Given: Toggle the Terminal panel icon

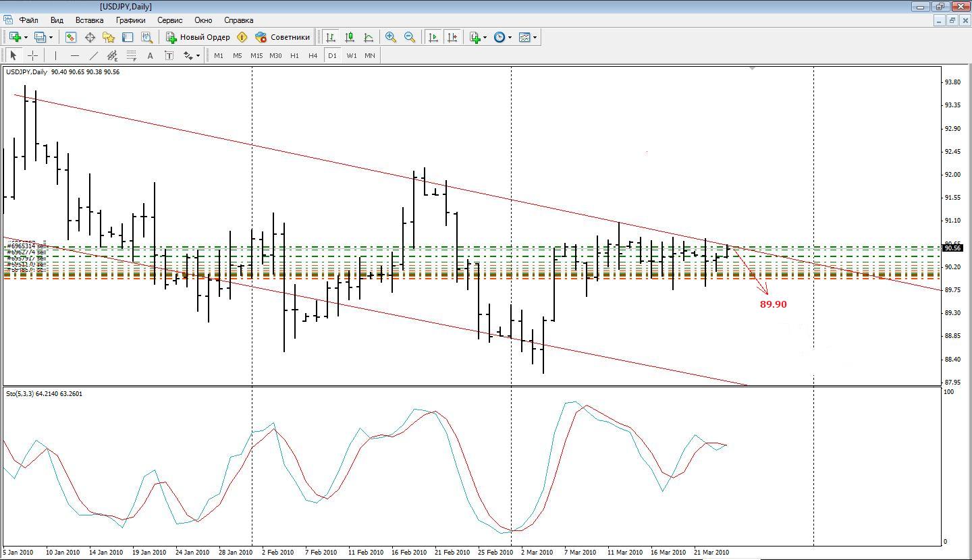Looking at the screenshot, I should [128, 37].
